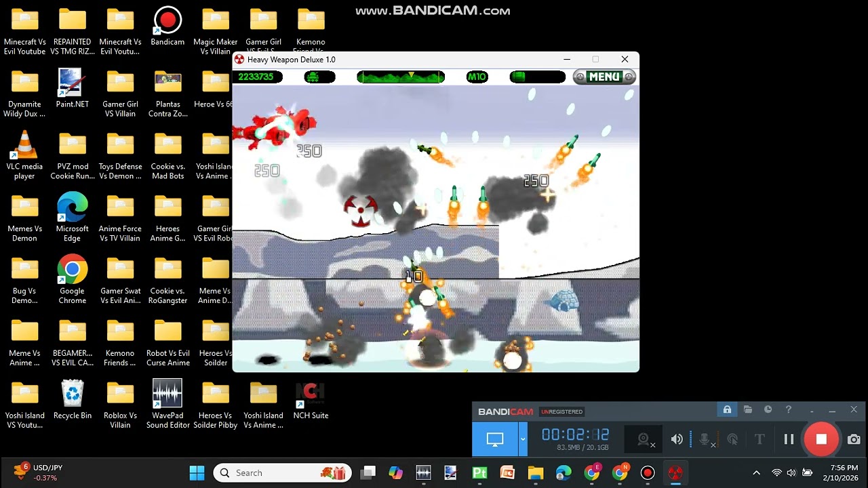Open the battery status tray icon
The width and height of the screenshot is (868, 488).
tap(807, 473)
